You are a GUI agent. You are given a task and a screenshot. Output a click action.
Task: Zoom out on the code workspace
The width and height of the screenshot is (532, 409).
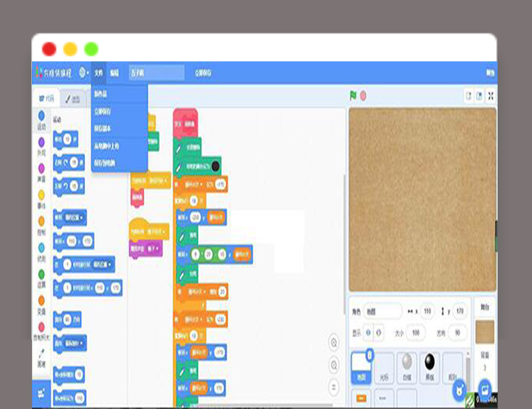click(334, 364)
